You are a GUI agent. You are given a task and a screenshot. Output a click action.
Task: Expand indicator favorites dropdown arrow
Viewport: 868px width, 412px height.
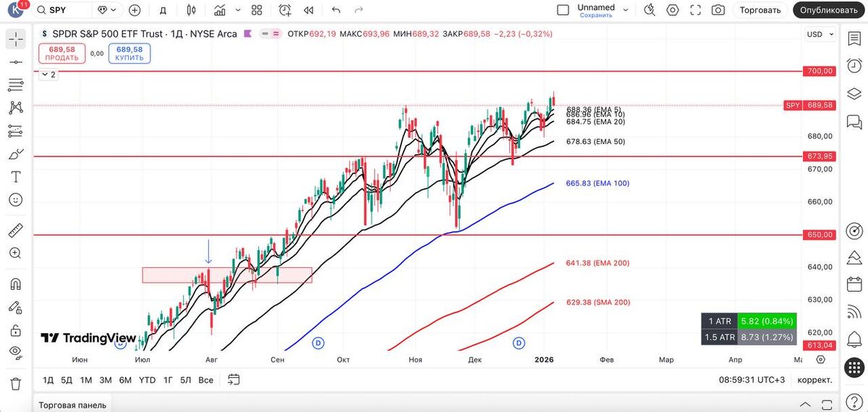(239, 10)
